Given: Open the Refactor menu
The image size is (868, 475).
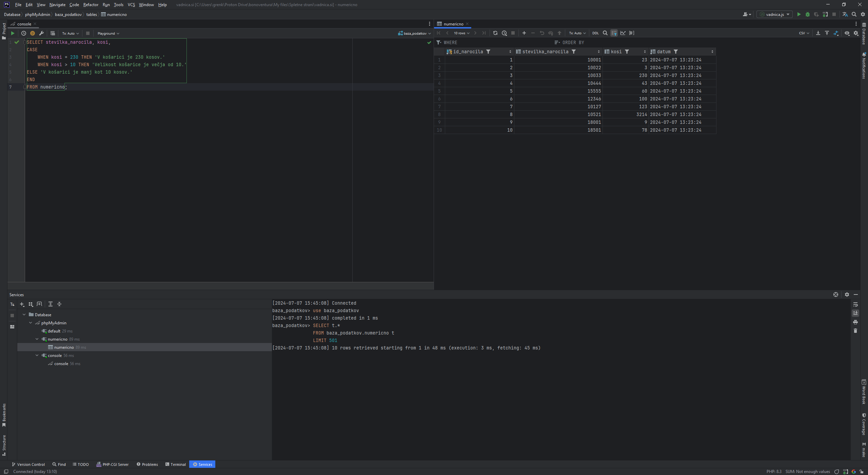Looking at the screenshot, I should pyautogui.click(x=91, y=5).
